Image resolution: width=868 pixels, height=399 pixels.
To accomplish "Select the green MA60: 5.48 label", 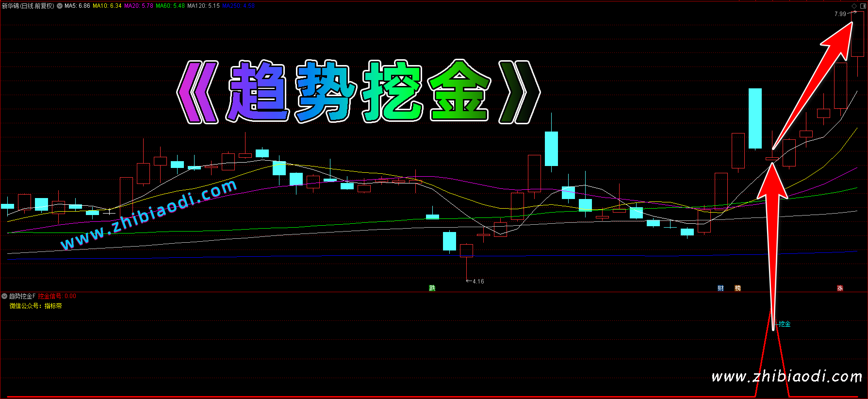I will (x=170, y=6).
